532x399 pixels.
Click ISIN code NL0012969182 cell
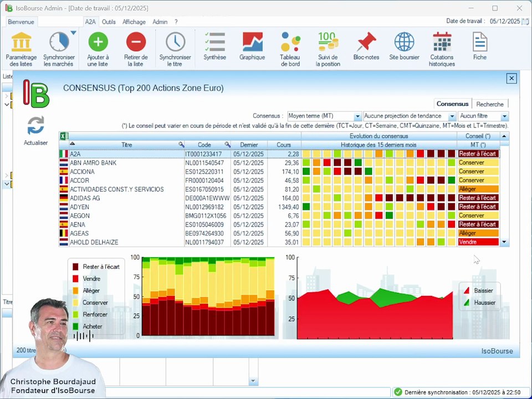coord(207,207)
